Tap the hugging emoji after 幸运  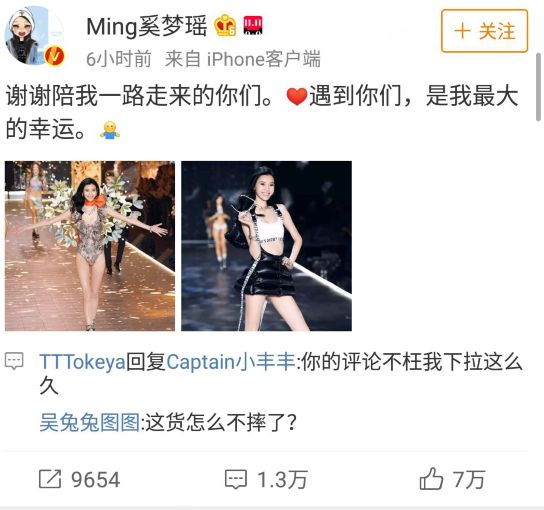(x=110, y=130)
